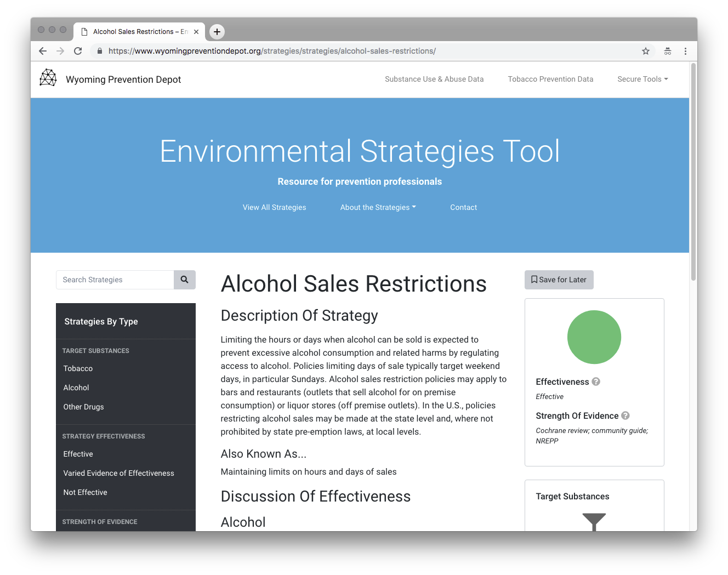Click the padlock icon beside the URL
The height and width of the screenshot is (575, 728).
point(99,50)
